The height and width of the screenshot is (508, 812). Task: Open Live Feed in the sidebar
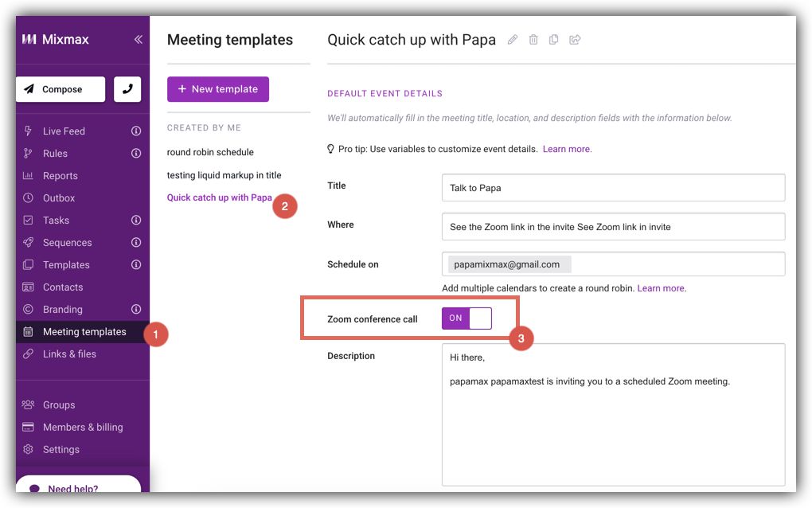click(x=64, y=131)
